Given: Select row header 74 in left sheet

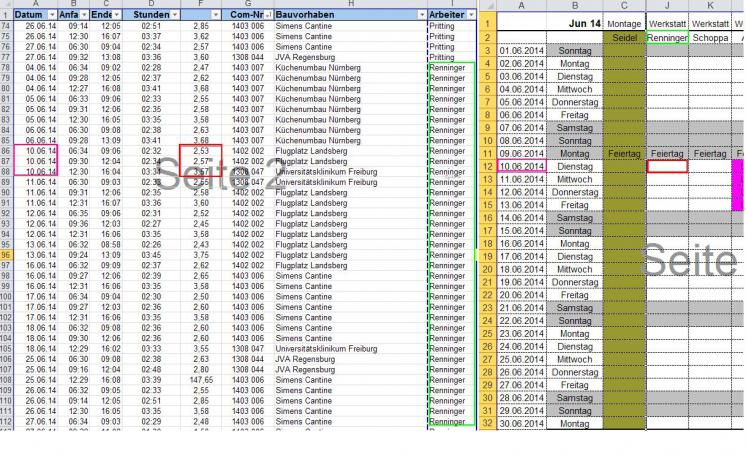Looking at the screenshot, I should [x=6, y=26].
